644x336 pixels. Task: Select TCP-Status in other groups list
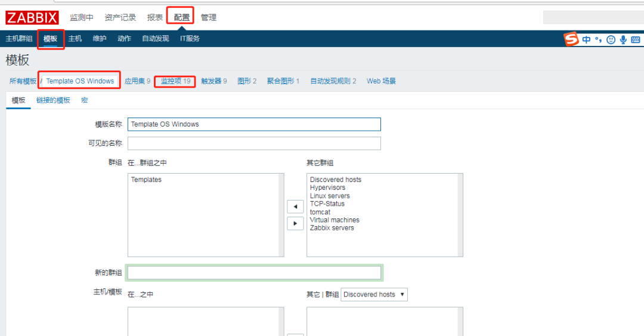[327, 204]
